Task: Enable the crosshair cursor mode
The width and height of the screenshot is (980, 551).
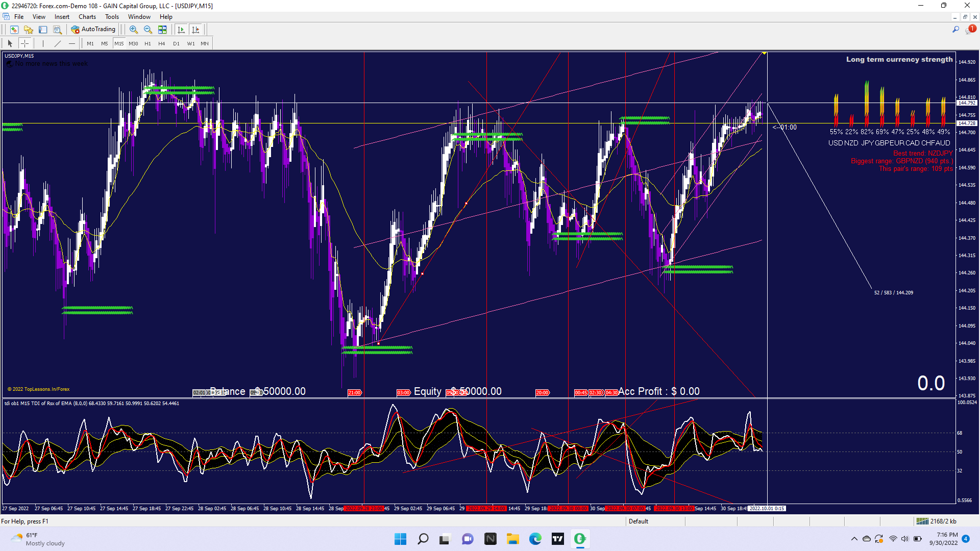Action: pos(24,43)
